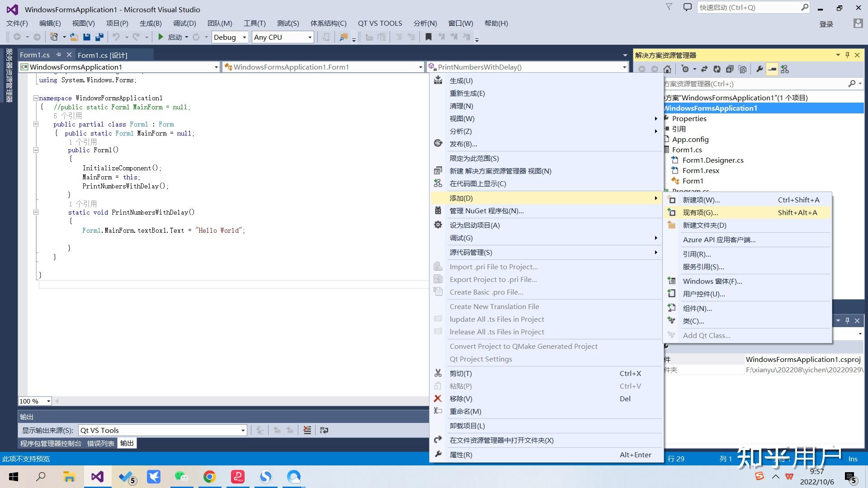Click the notifications flag filter icon

[669, 7]
